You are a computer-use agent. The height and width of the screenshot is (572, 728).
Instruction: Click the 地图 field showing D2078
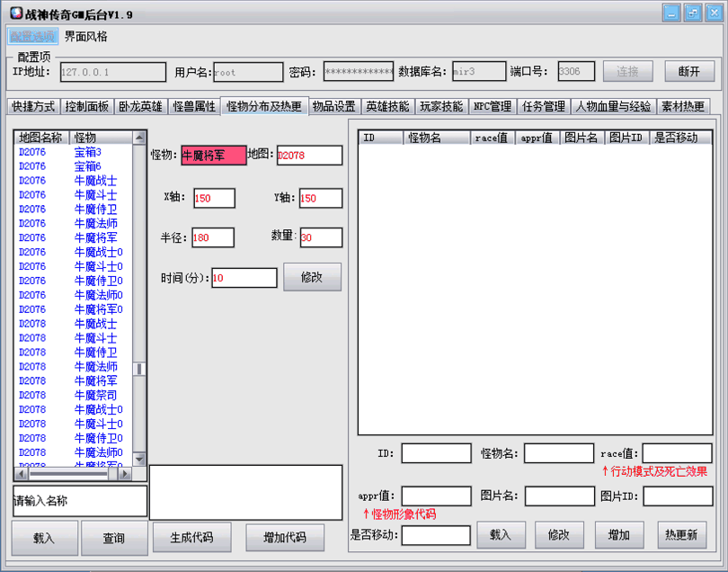click(310, 156)
